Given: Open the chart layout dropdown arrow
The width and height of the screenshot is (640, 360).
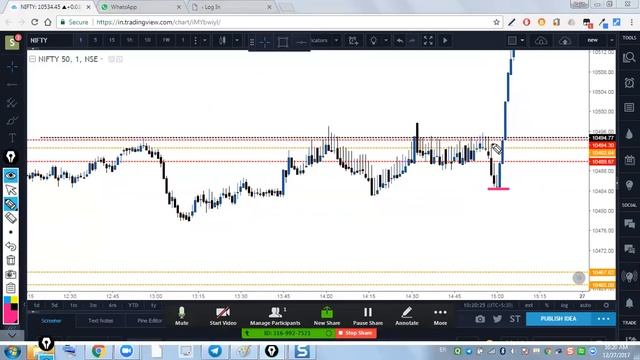Looking at the screenshot, I should (x=522, y=40).
